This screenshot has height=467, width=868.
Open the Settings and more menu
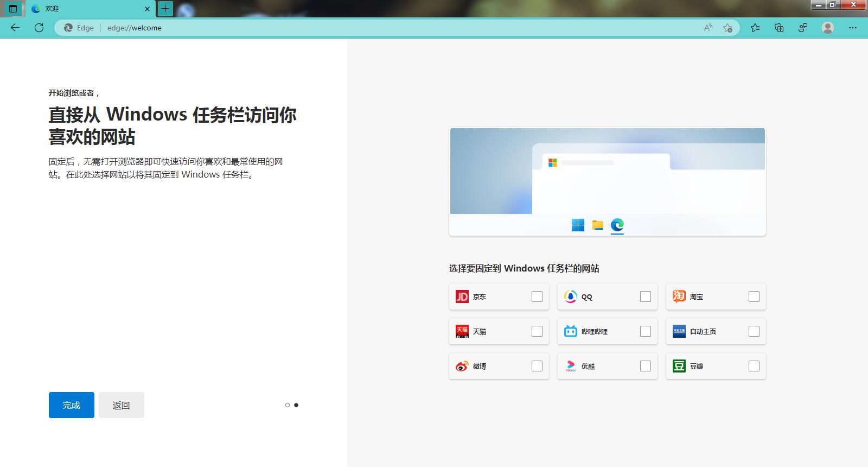pyautogui.click(x=853, y=28)
